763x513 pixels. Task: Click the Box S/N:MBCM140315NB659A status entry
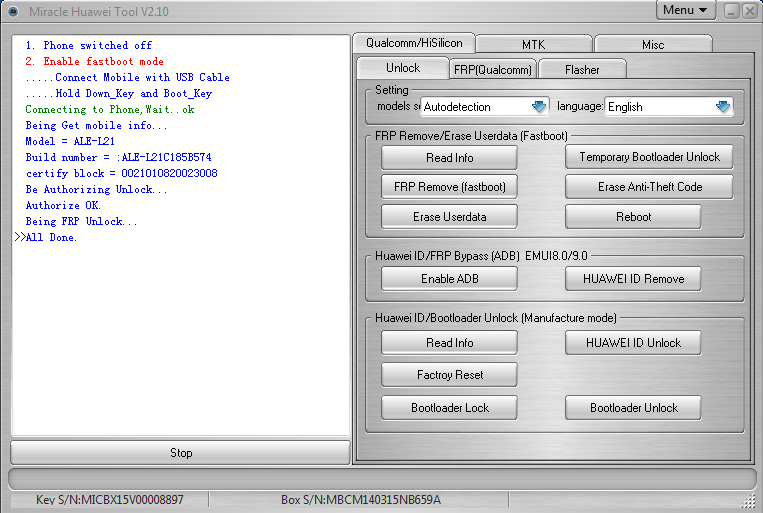[361, 500]
